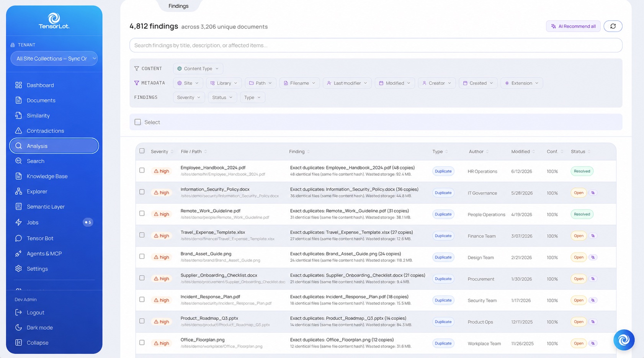Open the Content Type filter dropdown
The height and width of the screenshot is (358, 644).
[x=198, y=69]
